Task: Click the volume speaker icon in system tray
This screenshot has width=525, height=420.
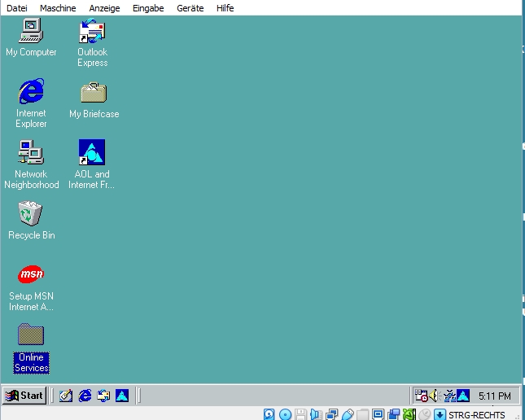Action: pyautogui.click(x=435, y=396)
